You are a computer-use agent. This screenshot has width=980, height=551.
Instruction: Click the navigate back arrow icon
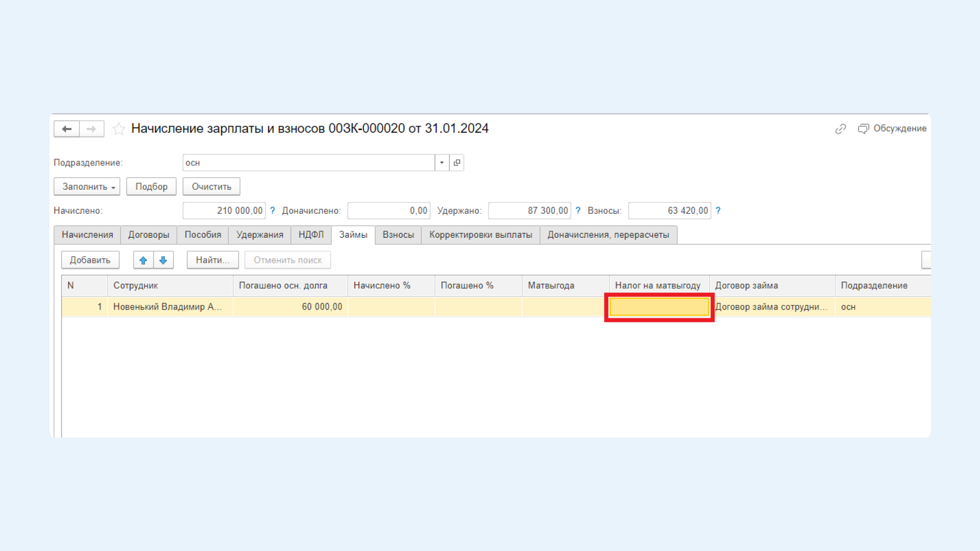(x=67, y=128)
